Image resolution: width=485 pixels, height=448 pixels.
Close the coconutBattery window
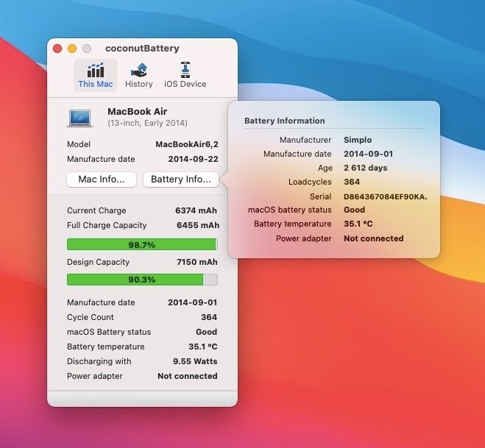57,49
